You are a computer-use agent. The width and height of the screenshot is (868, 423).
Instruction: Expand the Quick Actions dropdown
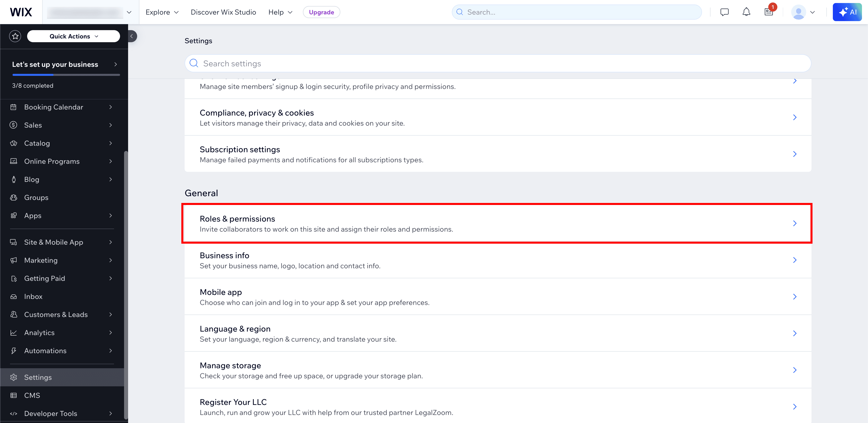pos(73,36)
